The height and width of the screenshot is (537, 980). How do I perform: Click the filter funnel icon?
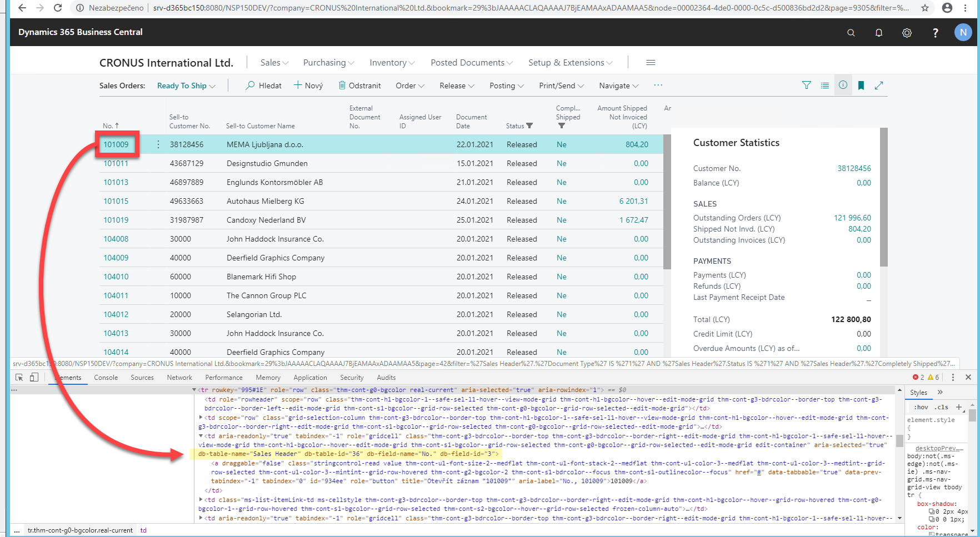[806, 85]
